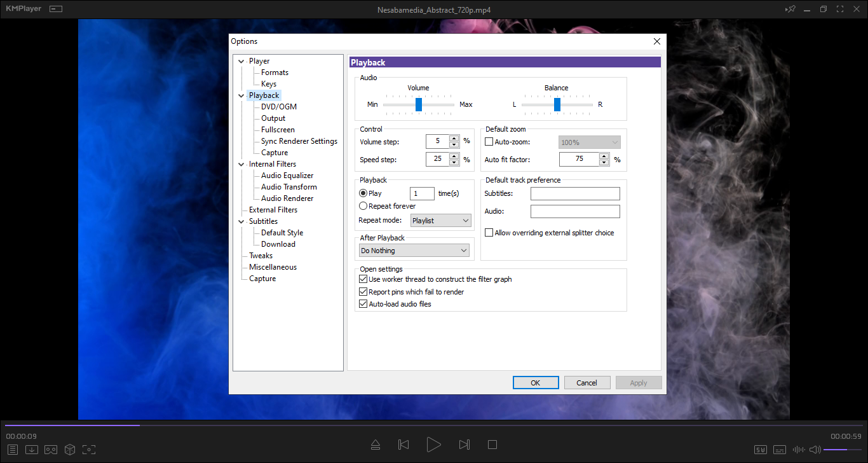
Task: Skip to the next track
Action: tap(464, 445)
